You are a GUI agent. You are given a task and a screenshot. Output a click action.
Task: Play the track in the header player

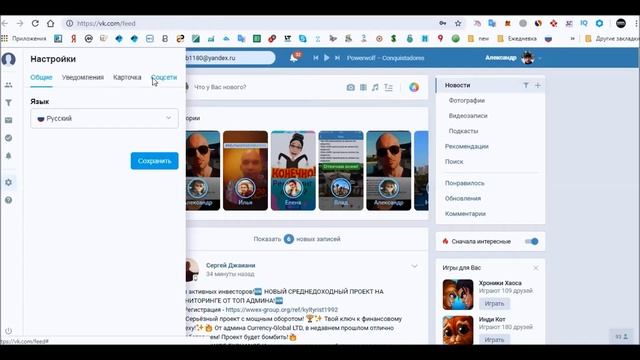coord(327,58)
